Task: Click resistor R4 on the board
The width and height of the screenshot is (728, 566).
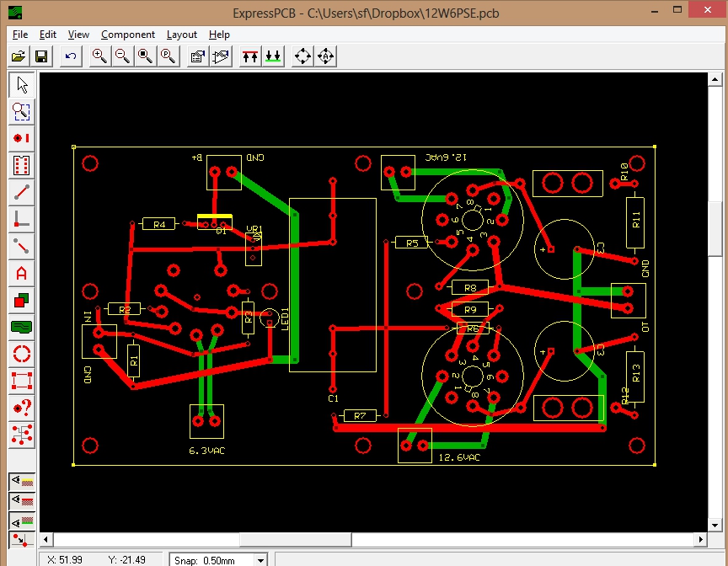Action: pos(159,225)
